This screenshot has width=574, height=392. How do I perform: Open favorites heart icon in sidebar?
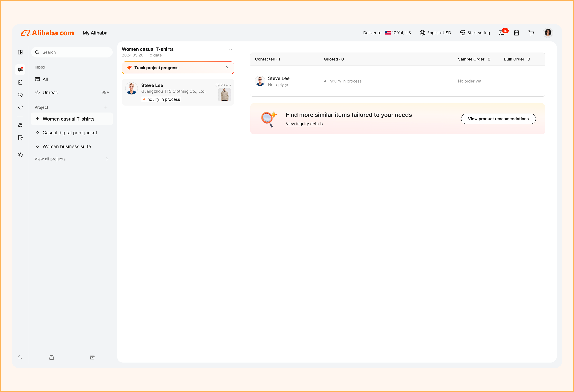(20, 107)
